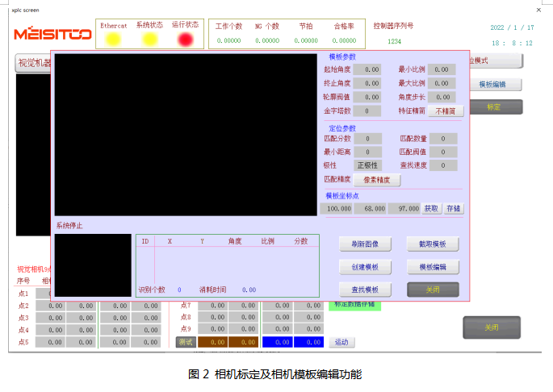Toggle the polarity button 正极性
The height and width of the screenshot is (392, 553).
point(367,165)
